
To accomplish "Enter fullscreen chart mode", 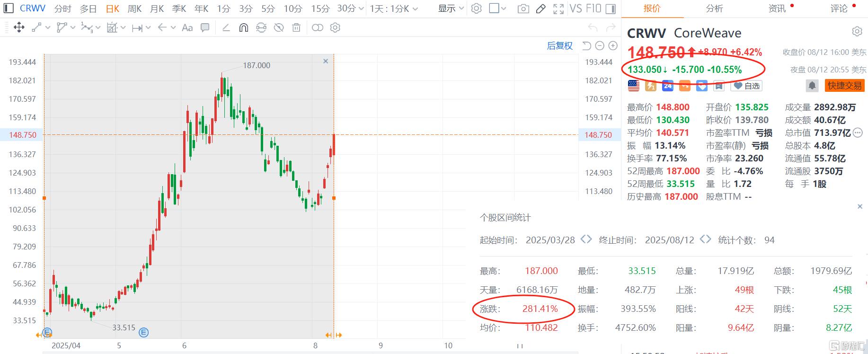I will pos(558,9).
